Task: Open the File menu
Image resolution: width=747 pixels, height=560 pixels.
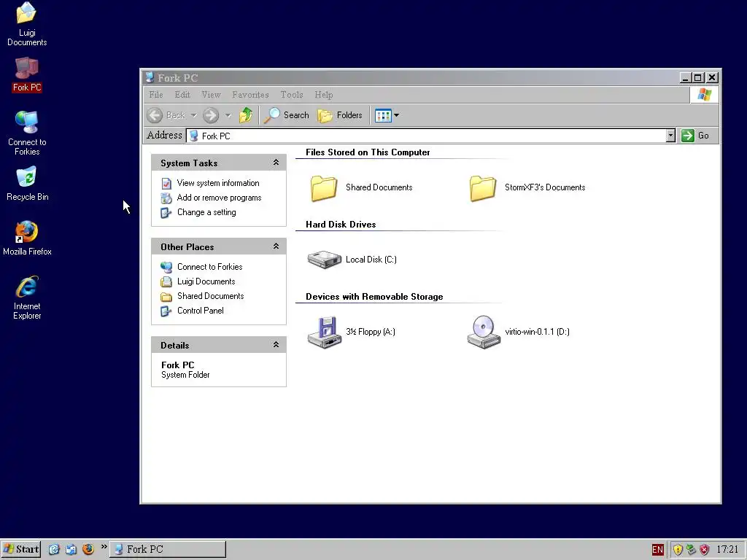Action: point(156,95)
